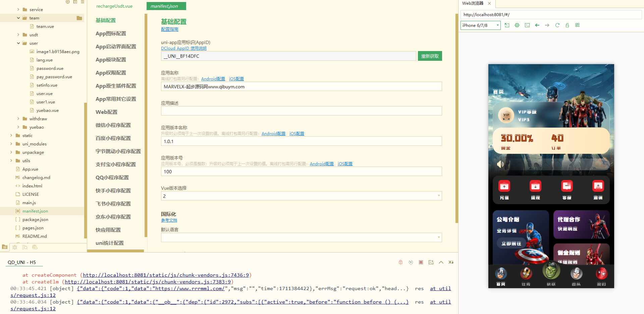Toggle the lock icon in browser toolbar
The height and width of the screenshot is (314, 644).
tap(567, 25)
